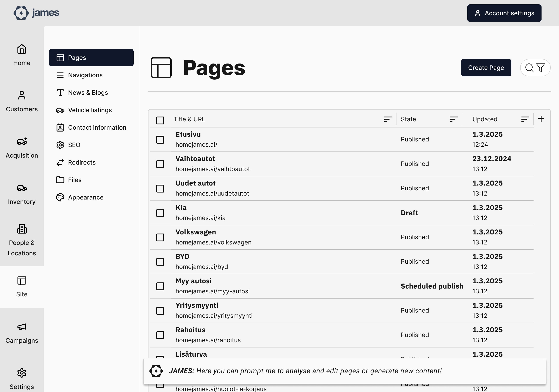Toggle the select-all checkbox in table header

(x=160, y=120)
